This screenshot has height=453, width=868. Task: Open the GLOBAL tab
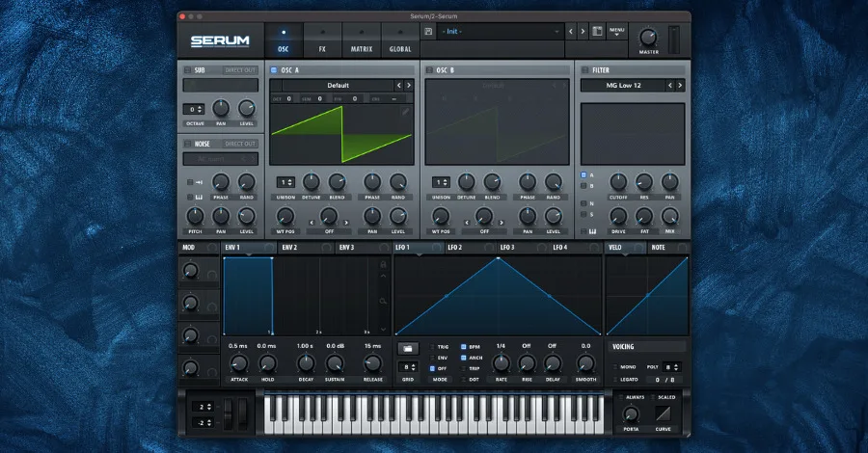pos(399,40)
